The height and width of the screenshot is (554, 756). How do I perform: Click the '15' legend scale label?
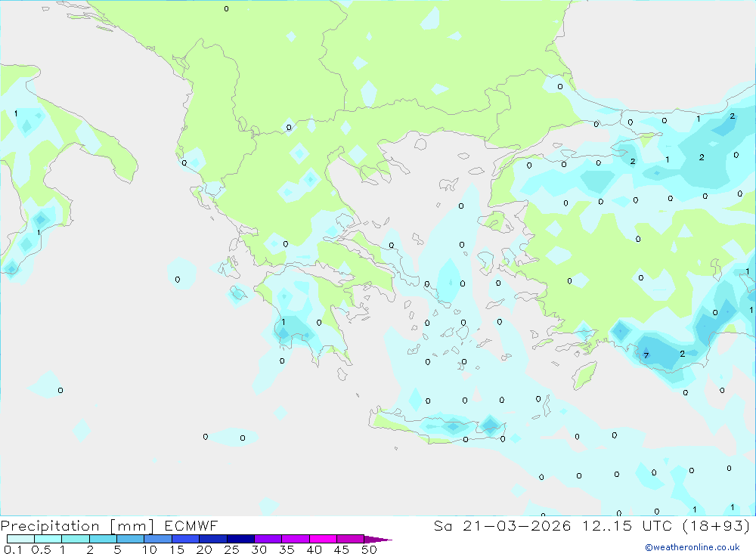tap(177, 549)
